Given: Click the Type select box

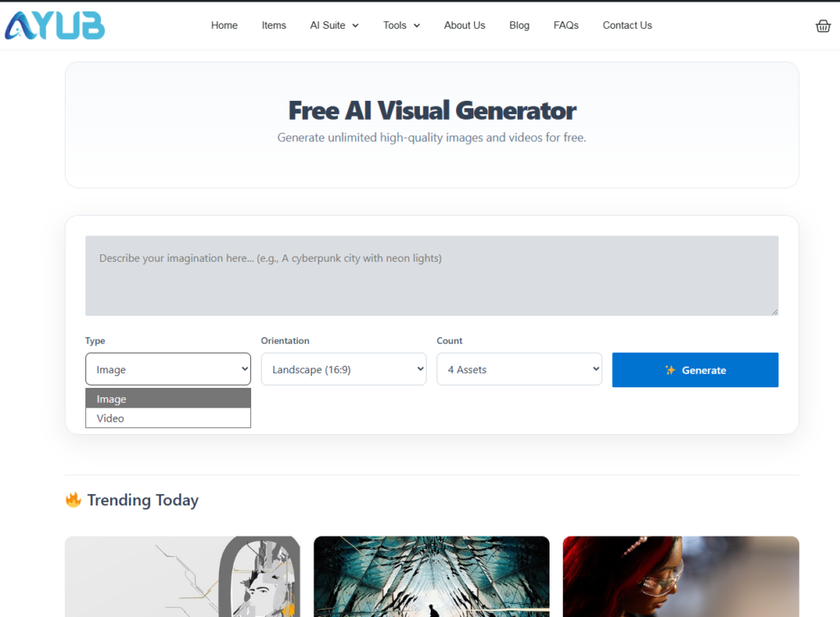Looking at the screenshot, I should 167,369.
